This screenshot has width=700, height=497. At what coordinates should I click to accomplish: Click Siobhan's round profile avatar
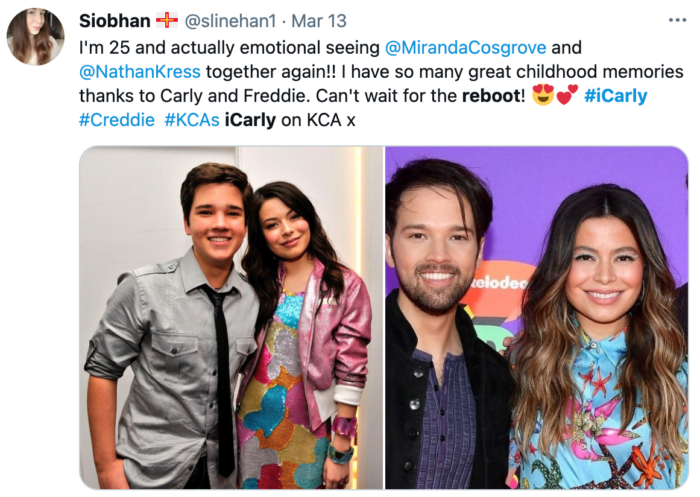(35, 37)
